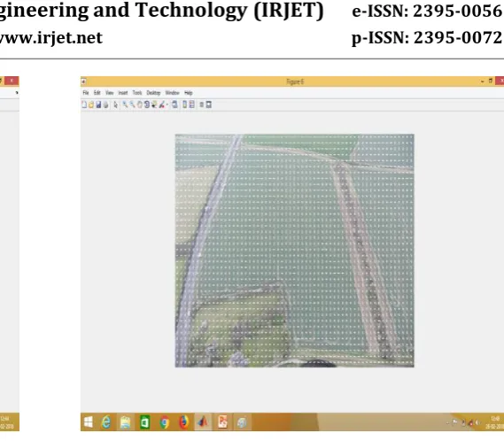504x441 pixels.
Task: Open the Help menu in Figure 6
Action: click(x=189, y=93)
